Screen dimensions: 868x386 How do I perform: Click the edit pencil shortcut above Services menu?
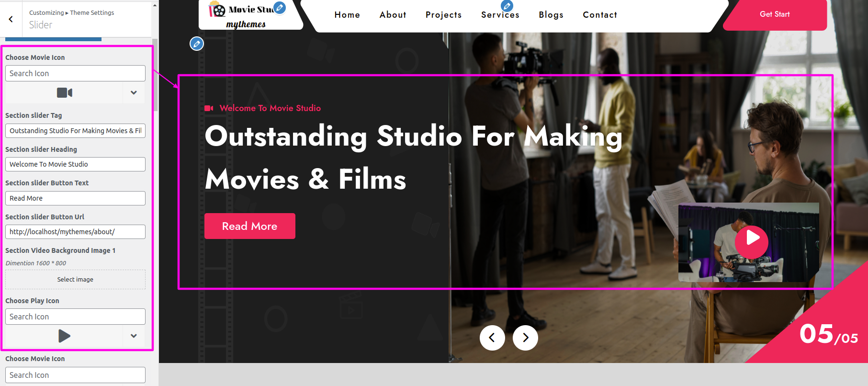(507, 6)
